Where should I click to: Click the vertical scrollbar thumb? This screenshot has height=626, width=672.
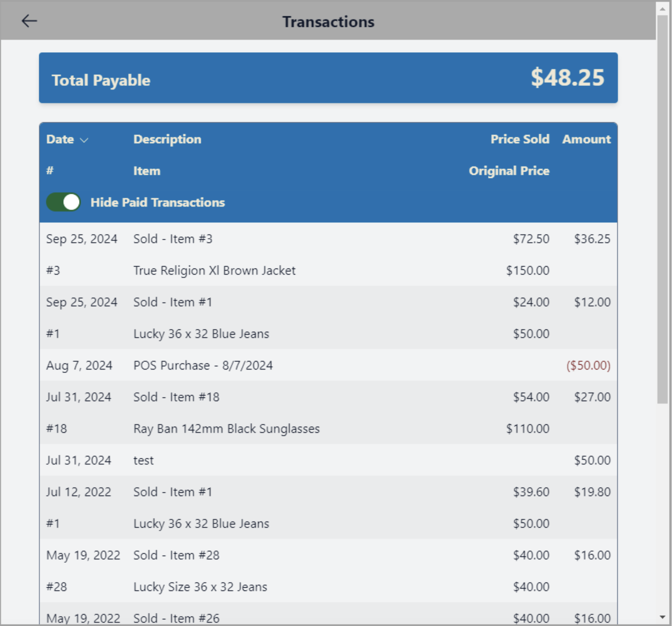coord(662,209)
